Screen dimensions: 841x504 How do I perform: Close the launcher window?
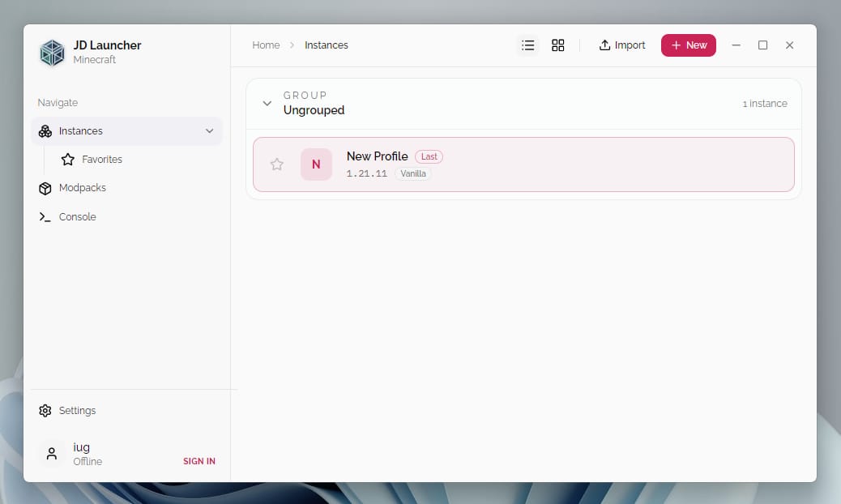[x=789, y=45]
